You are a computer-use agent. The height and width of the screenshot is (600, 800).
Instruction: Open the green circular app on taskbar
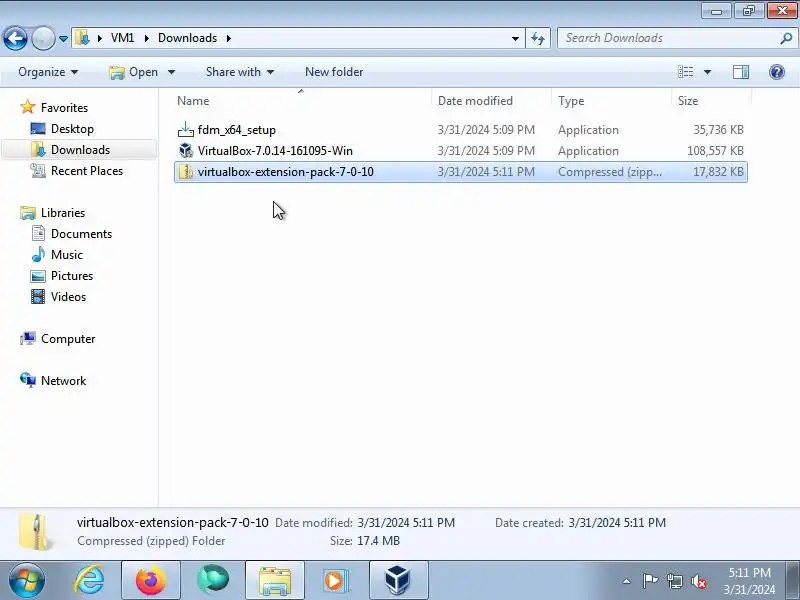pos(213,580)
